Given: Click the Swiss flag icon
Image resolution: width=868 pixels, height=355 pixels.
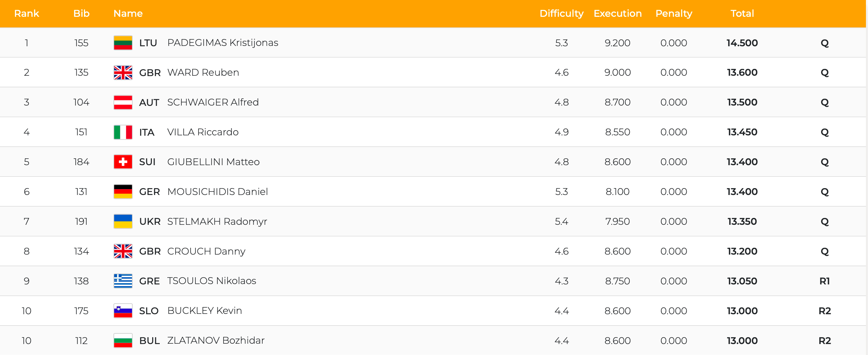Looking at the screenshot, I should 123,162.
